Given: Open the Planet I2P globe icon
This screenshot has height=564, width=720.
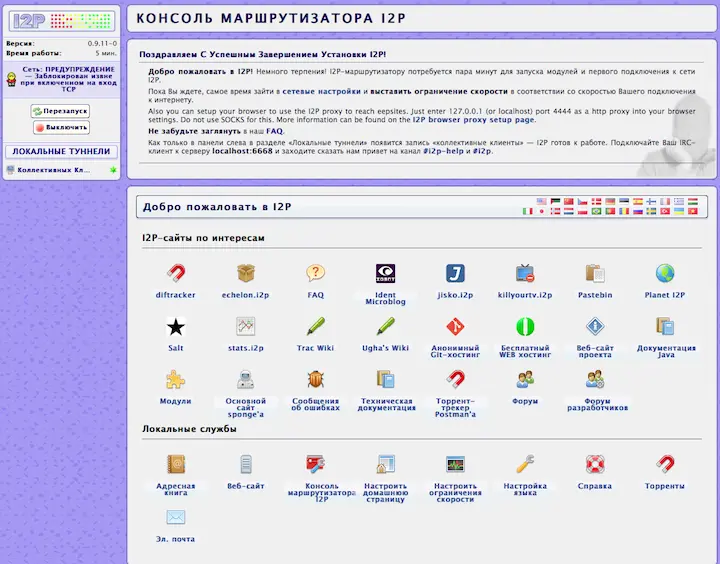Looking at the screenshot, I should (x=665, y=273).
